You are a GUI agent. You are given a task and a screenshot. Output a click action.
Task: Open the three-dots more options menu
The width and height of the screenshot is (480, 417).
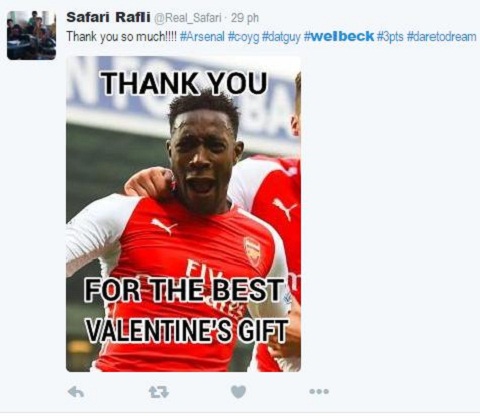pyautogui.click(x=319, y=391)
